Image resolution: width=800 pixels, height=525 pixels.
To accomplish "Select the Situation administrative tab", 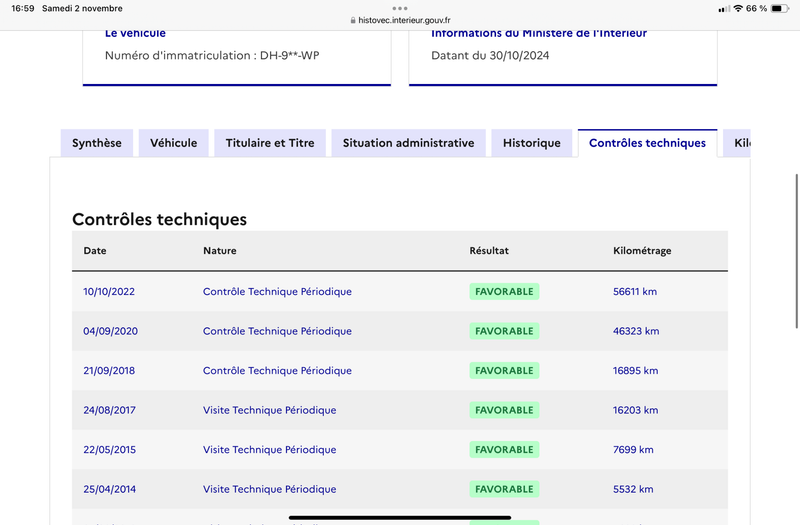I will tap(409, 143).
